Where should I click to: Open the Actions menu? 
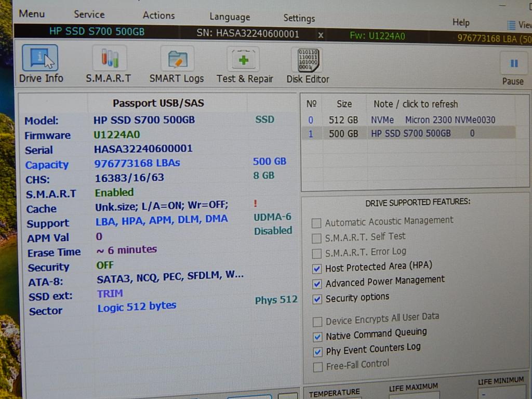tap(158, 15)
